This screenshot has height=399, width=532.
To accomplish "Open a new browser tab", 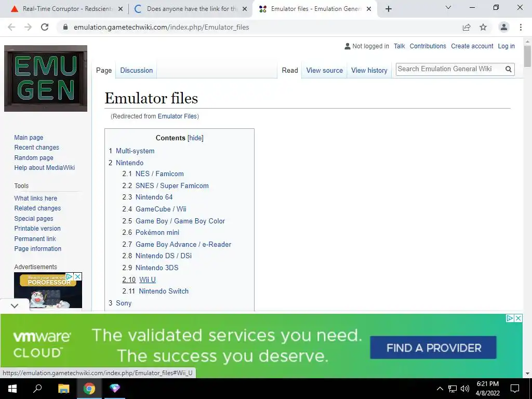I will pos(389,9).
